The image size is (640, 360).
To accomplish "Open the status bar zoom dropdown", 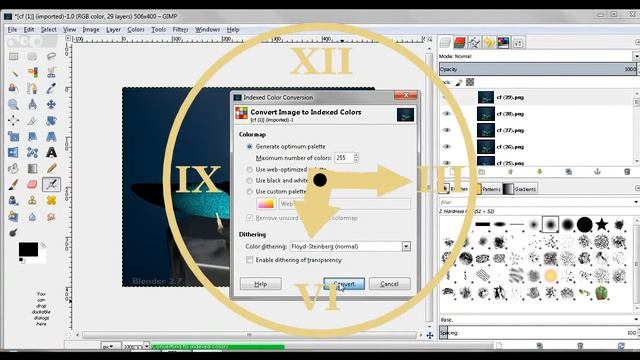I will pos(146,346).
